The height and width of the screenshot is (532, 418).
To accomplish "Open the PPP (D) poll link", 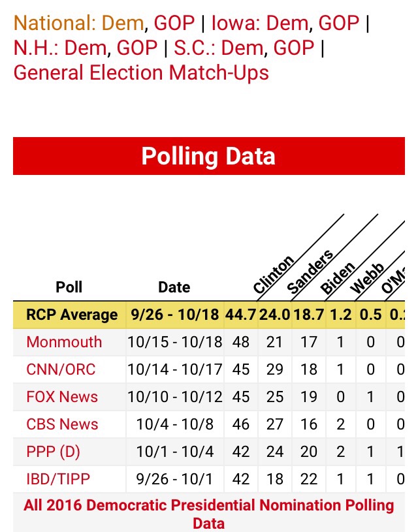I will point(54,452).
